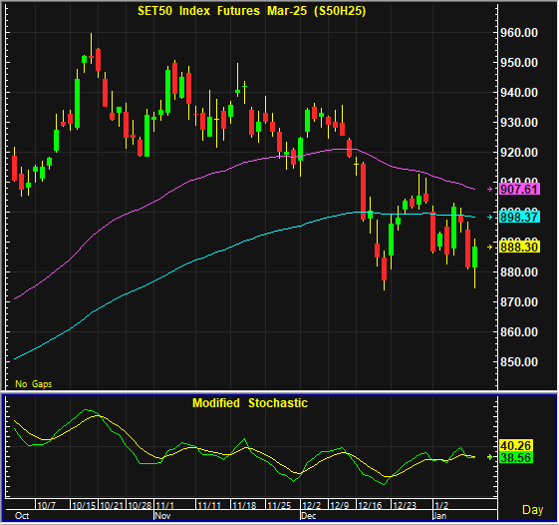Click the 10/28 date label

point(140,505)
